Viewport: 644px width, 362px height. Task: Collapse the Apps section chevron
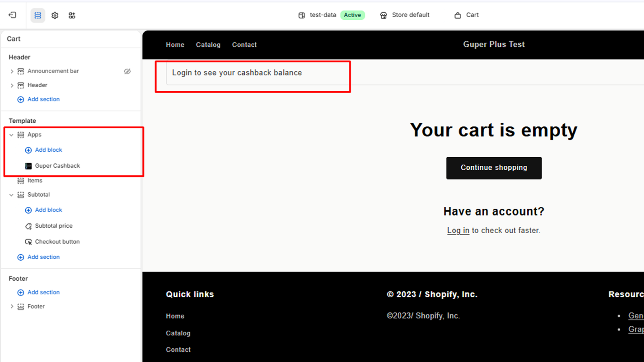[x=11, y=135]
